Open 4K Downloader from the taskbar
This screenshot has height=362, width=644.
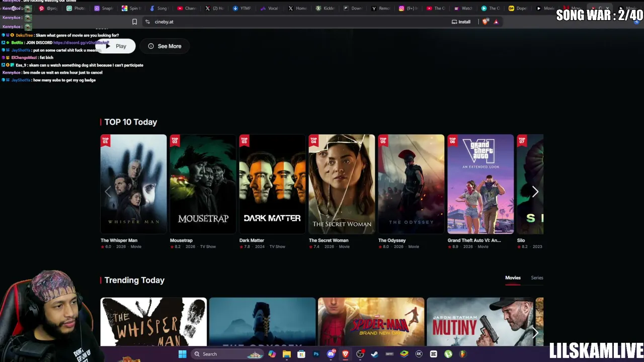coord(419,354)
